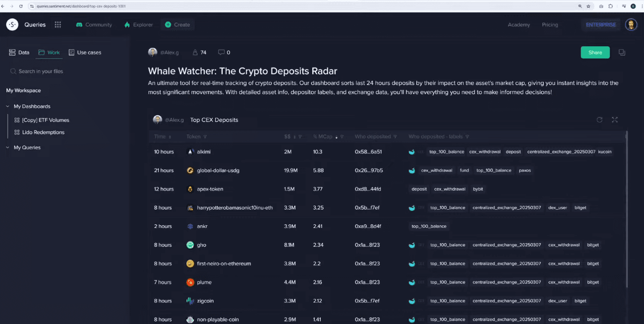Refresh the Top CEX Deposits table
The width and height of the screenshot is (644, 324).
600,120
